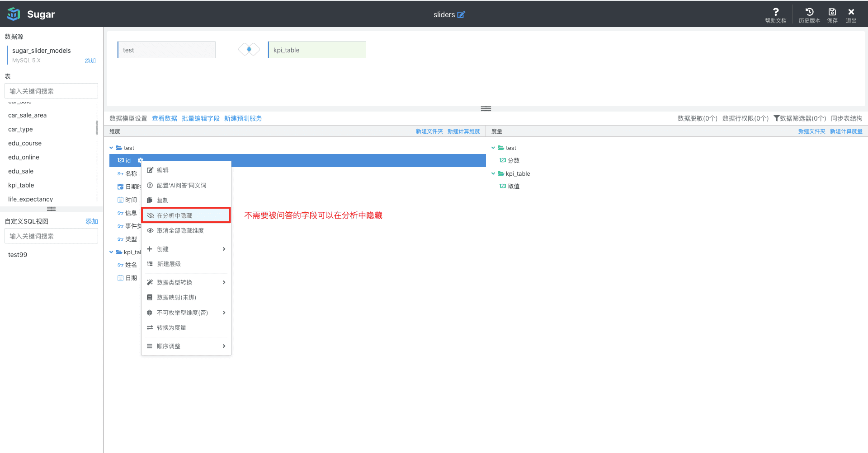
Task: Click the Str icon beside 信息
Action: click(120, 213)
